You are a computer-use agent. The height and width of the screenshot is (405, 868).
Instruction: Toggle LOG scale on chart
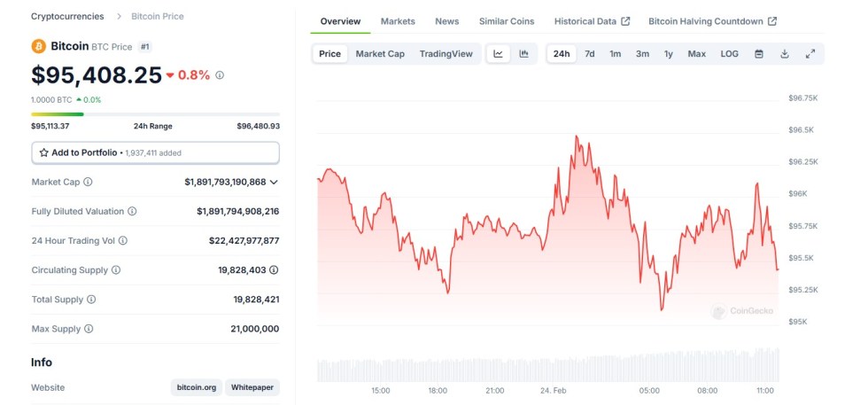[729, 54]
